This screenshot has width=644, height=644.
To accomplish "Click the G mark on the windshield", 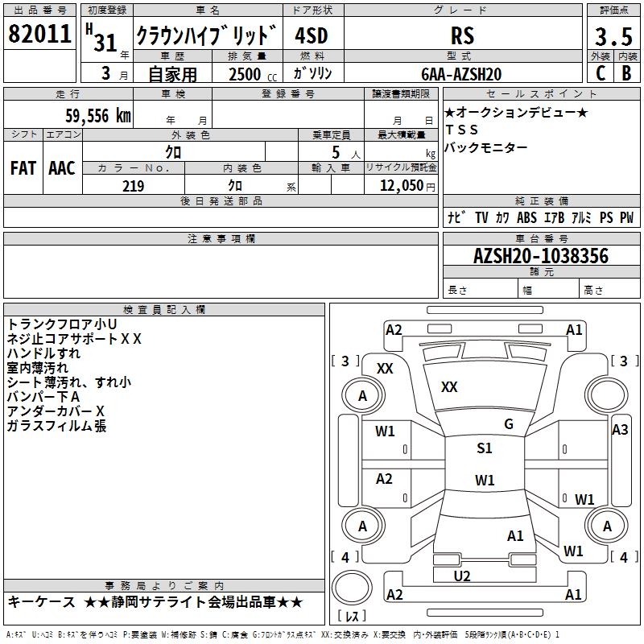I will point(509,424).
